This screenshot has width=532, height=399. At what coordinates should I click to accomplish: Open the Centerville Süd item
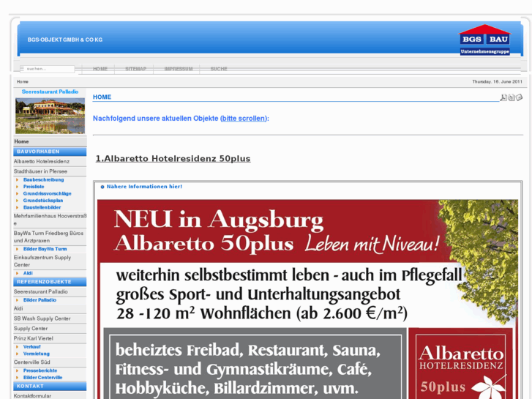point(50,362)
